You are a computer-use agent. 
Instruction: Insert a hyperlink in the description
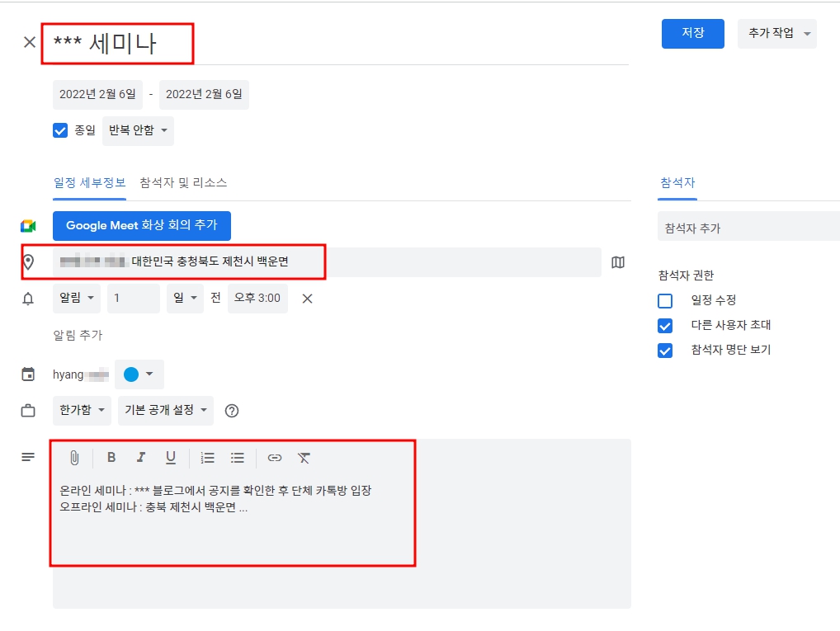(275, 458)
